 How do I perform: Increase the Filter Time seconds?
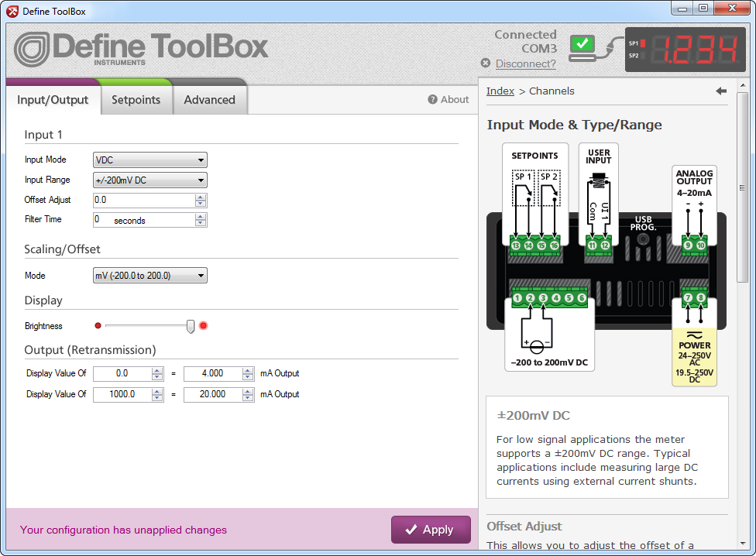pos(201,217)
